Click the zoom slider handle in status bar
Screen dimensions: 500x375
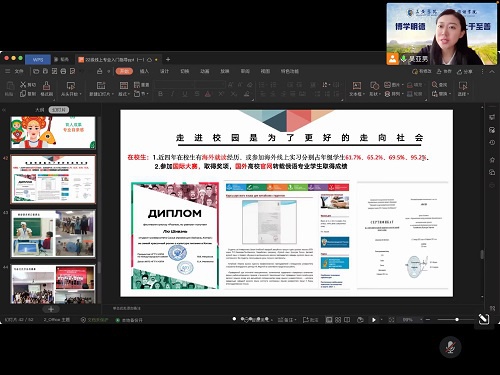coord(457,320)
